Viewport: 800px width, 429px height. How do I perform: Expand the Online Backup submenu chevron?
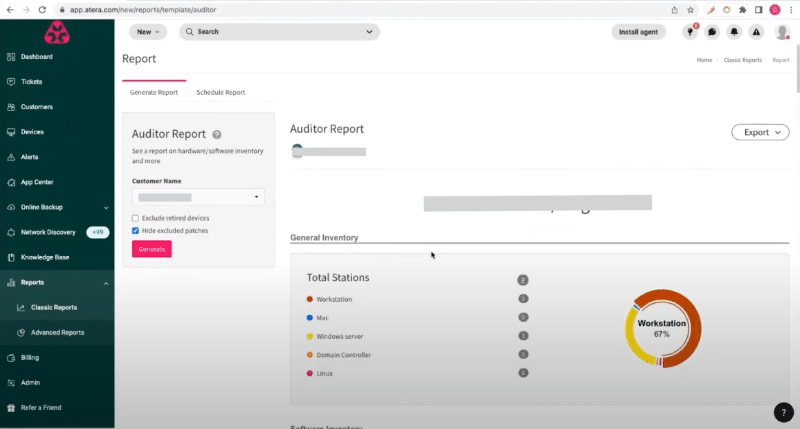(x=106, y=208)
